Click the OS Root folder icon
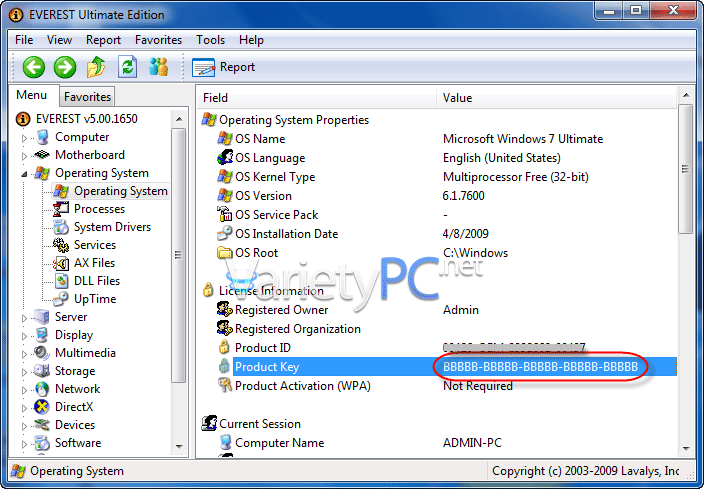704x489 pixels. pos(224,252)
